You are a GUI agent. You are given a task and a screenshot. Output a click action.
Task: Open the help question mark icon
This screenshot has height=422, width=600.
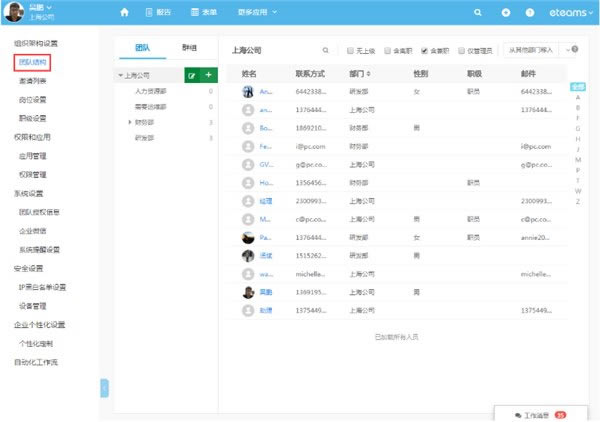pyautogui.click(x=529, y=12)
